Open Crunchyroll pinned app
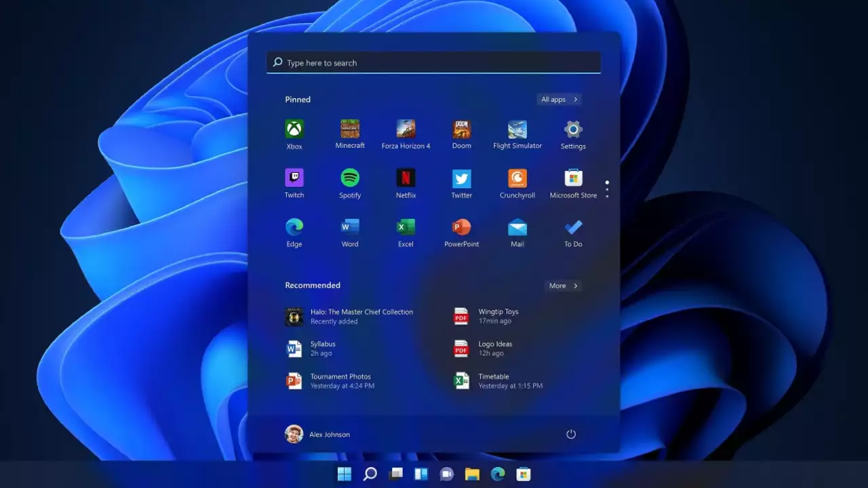Image resolution: width=868 pixels, height=488 pixels. (517, 178)
